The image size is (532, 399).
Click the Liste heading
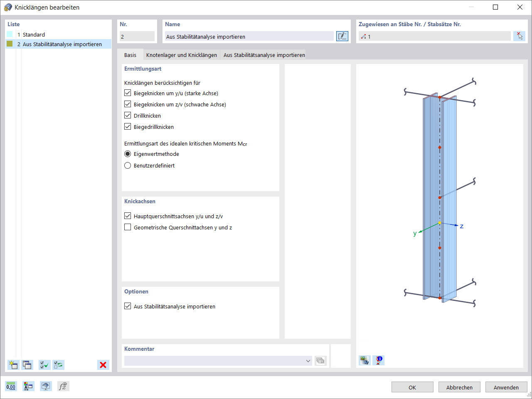(x=14, y=24)
